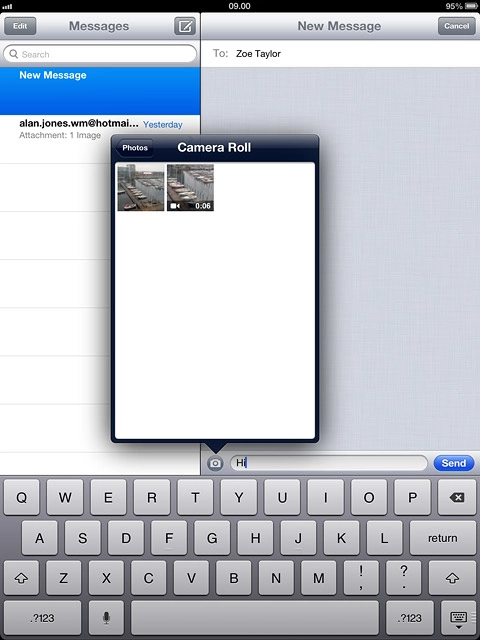Image resolution: width=480 pixels, height=640 pixels.
Task: Tap the battery indicator in status bar
Action: pyautogui.click(x=469, y=6)
